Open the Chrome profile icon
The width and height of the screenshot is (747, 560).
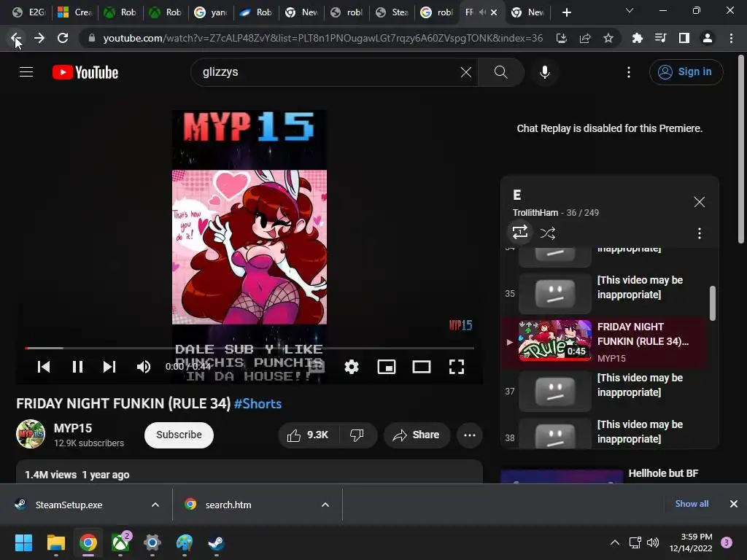[x=708, y=38]
